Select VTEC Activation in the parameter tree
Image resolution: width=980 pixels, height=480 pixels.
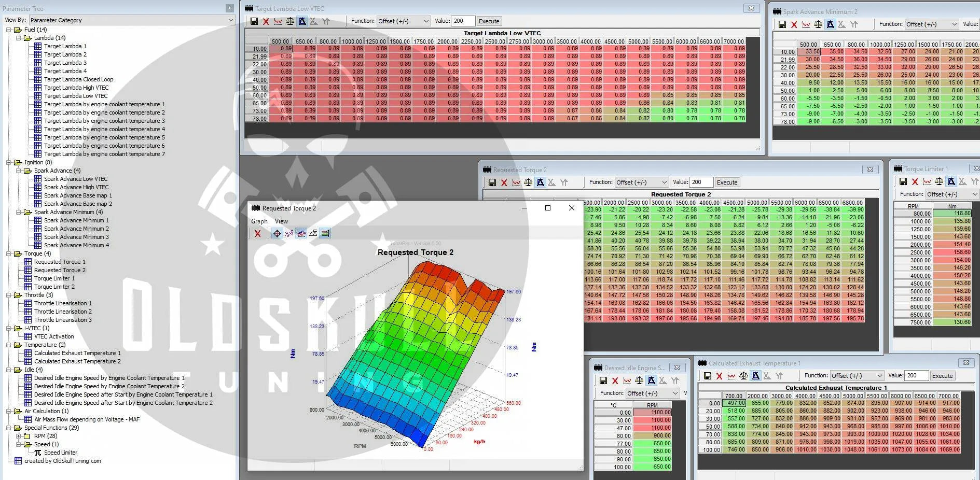[x=54, y=336]
